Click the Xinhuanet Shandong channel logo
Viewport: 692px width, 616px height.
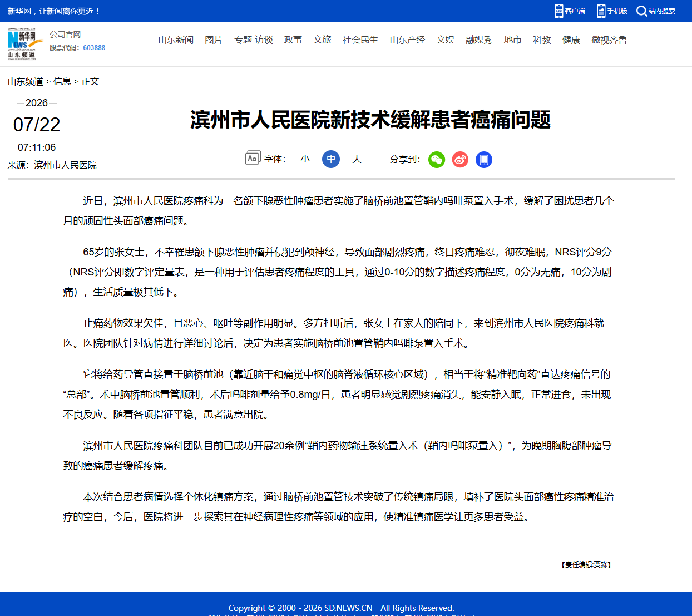click(24, 43)
